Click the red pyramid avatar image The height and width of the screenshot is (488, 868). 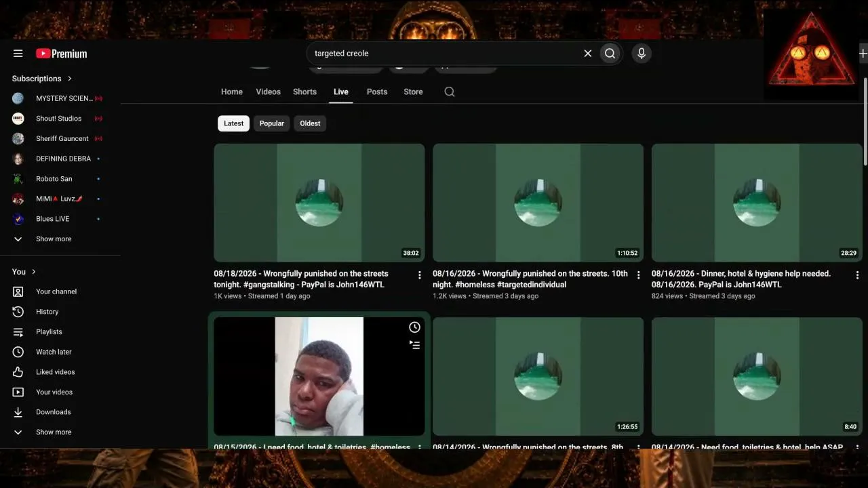coord(811,54)
